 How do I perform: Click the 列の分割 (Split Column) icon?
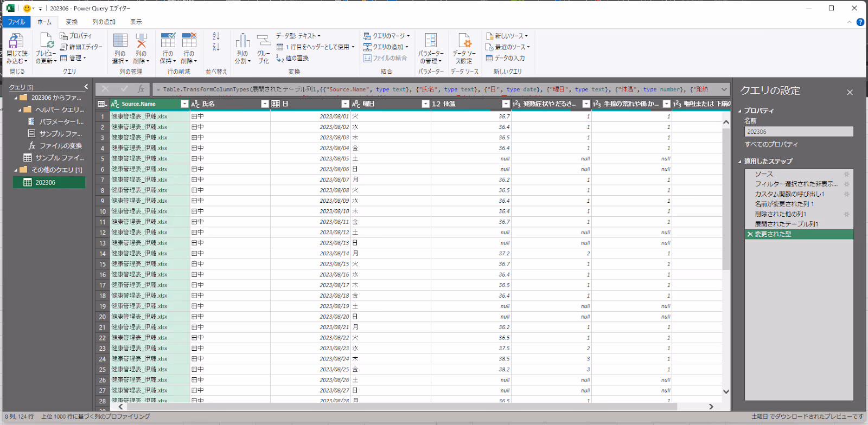(242, 41)
